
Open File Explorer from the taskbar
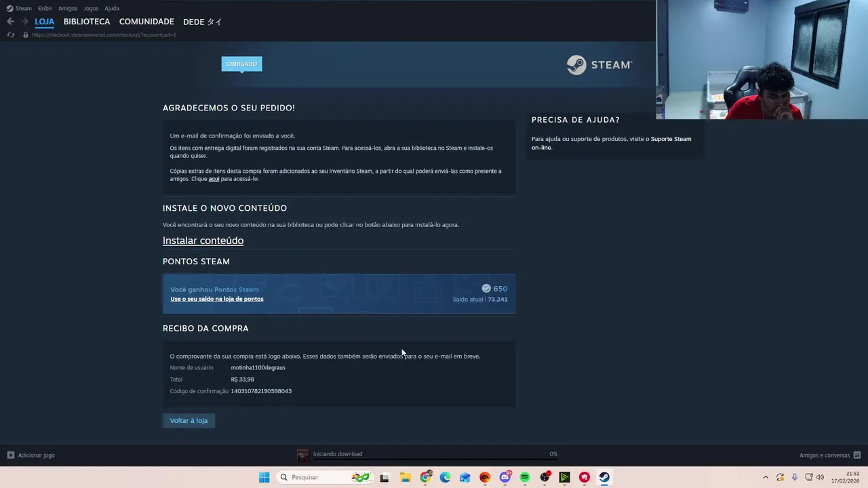click(x=405, y=477)
